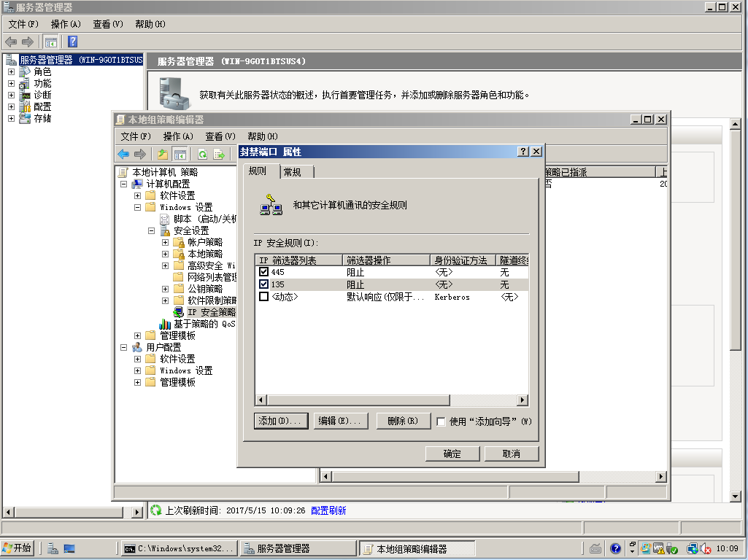Click the question mark help button in dialog title
Viewport: 748px width, 560px height.
[x=523, y=151]
